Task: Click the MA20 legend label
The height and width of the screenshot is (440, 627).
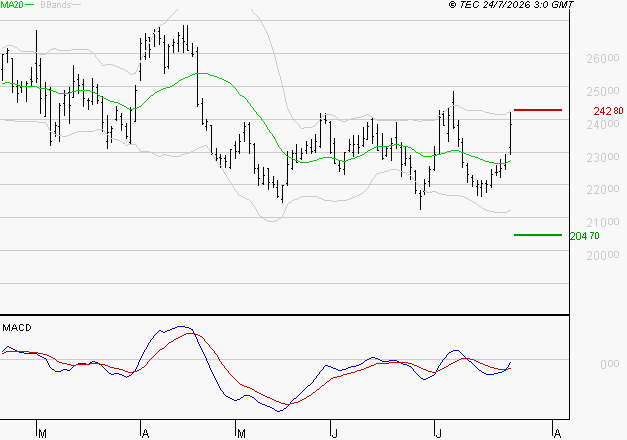Action: coord(12,5)
